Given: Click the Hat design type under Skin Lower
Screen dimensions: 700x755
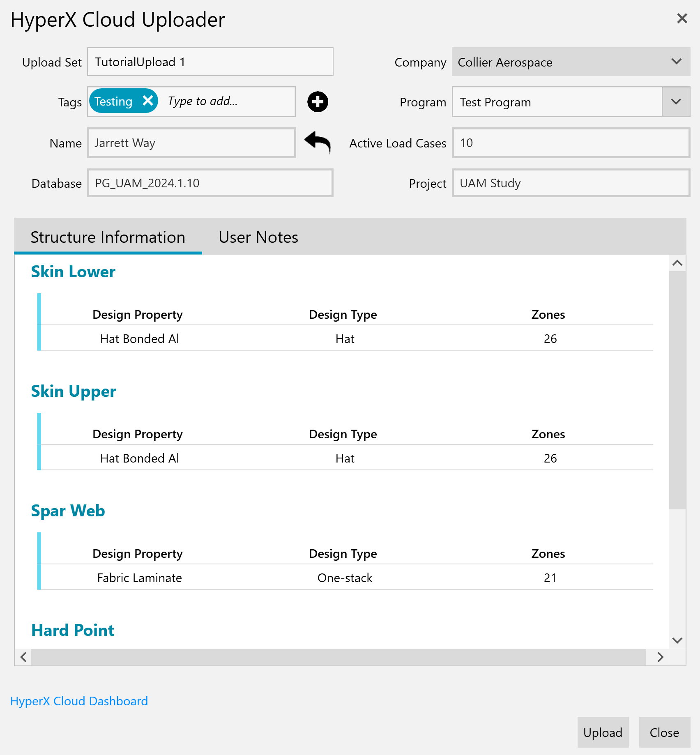Looking at the screenshot, I should [x=345, y=338].
